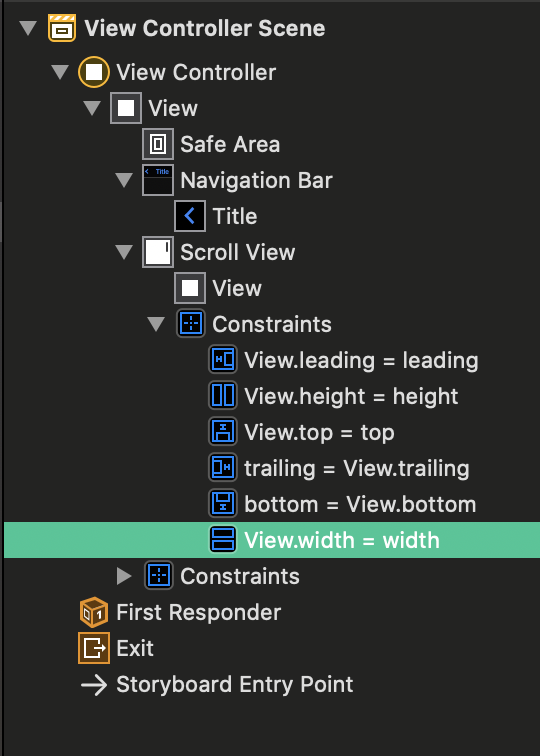Click the First Responder cube icon
The width and height of the screenshot is (540, 756).
[94, 612]
